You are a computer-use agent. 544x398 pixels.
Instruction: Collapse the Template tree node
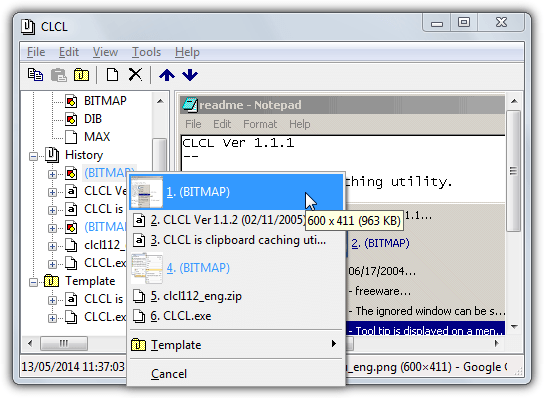(x=33, y=282)
